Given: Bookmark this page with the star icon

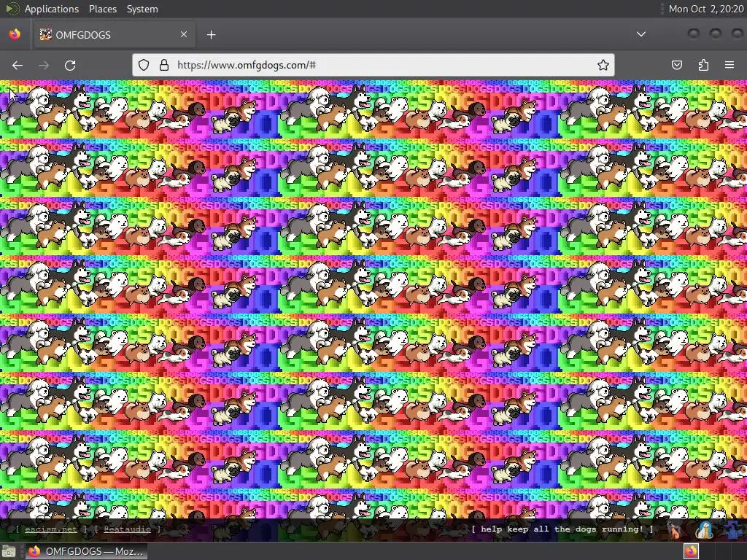Looking at the screenshot, I should click(x=603, y=65).
